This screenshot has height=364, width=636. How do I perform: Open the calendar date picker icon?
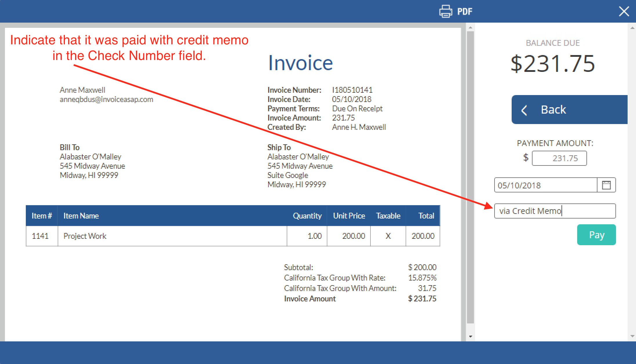click(607, 185)
